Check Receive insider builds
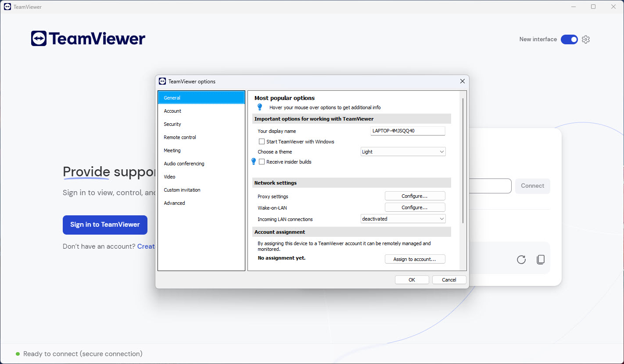 (x=262, y=162)
